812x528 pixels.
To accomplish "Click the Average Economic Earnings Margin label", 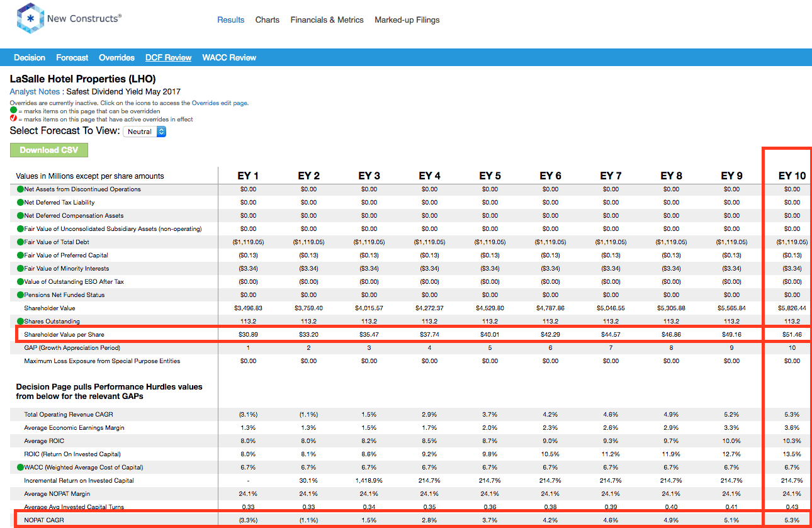I will pyautogui.click(x=74, y=427).
